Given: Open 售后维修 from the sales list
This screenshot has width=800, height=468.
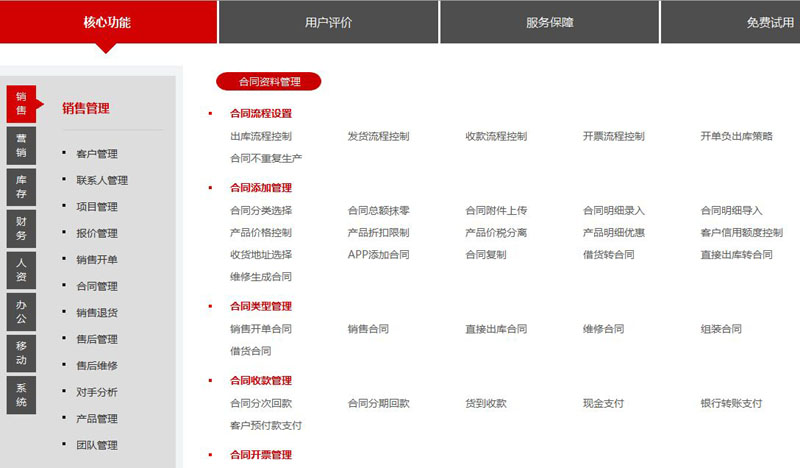Looking at the screenshot, I should [x=97, y=366].
